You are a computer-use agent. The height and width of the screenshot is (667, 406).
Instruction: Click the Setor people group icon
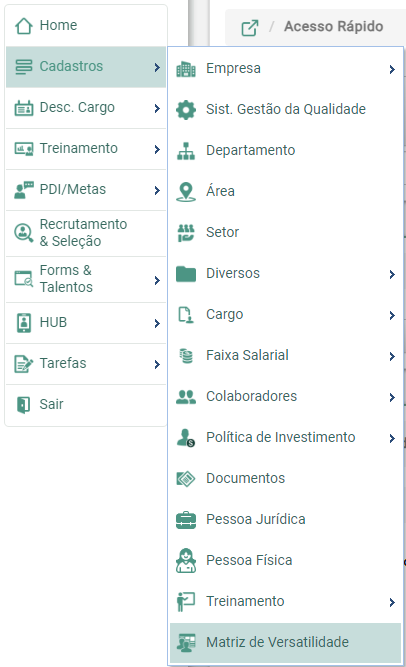(x=186, y=233)
